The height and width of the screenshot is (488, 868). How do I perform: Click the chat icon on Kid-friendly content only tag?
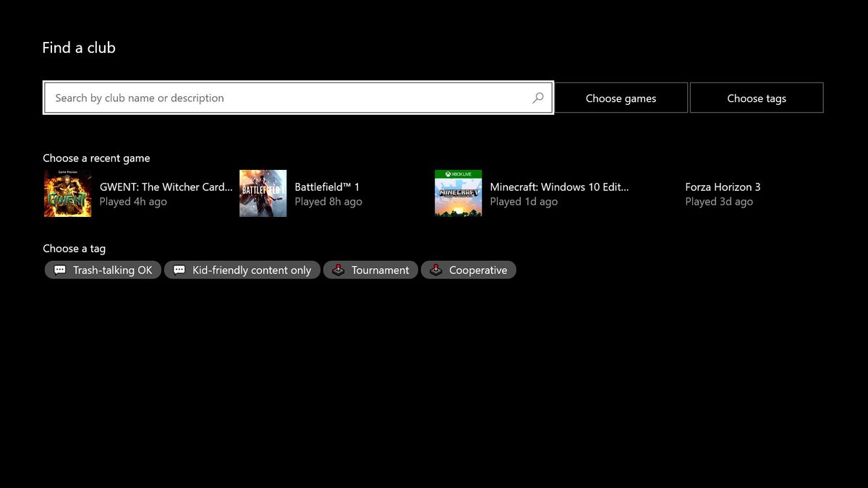point(179,270)
